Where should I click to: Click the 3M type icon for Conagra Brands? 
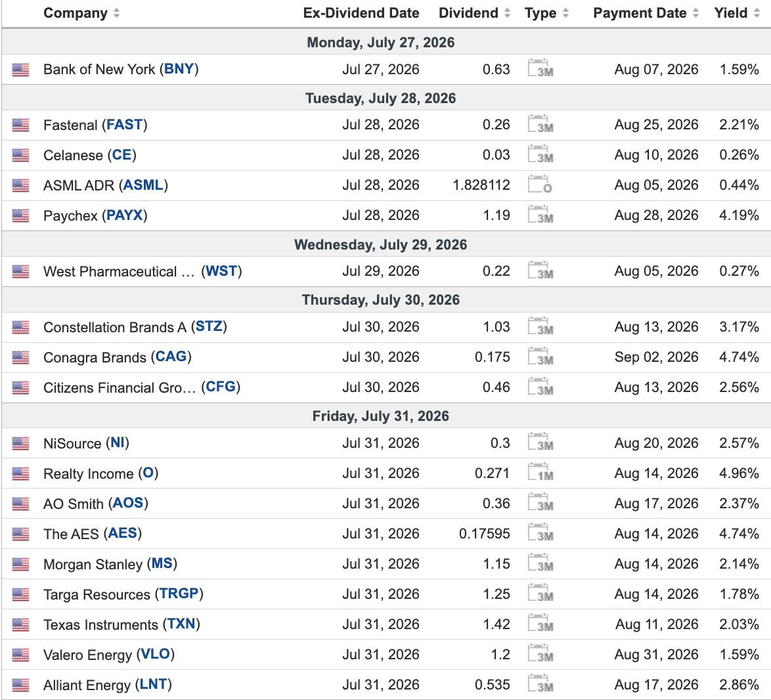(540, 357)
